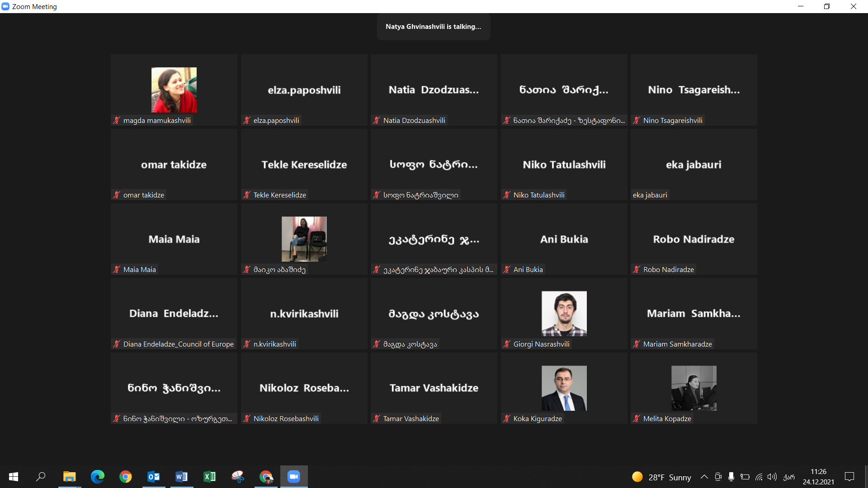The width and height of the screenshot is (868, 488).
Task: Click muted mic icon beside magda mamukashvili
Action: pyautogui.click(x=117, y=120)
